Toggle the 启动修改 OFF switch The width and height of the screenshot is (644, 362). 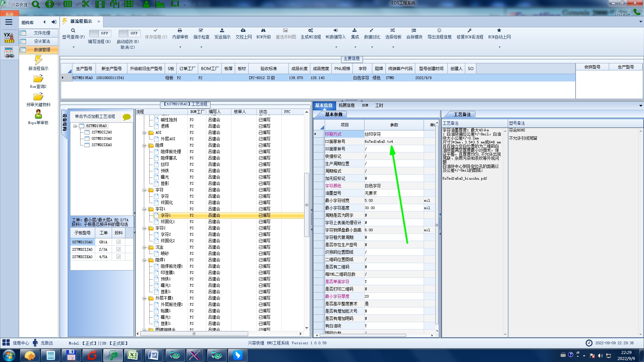pyautogui.click(x=129, y=33)
